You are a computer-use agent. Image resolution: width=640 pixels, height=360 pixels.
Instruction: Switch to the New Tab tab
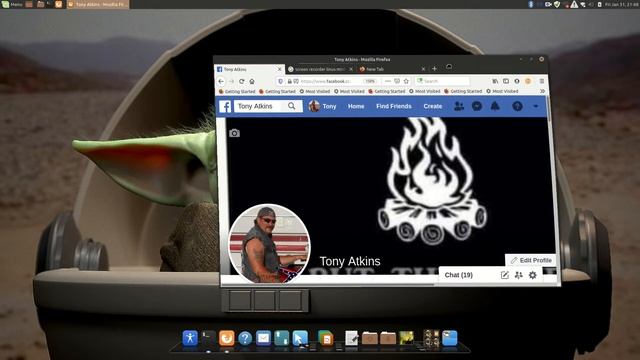click(392, 69)
